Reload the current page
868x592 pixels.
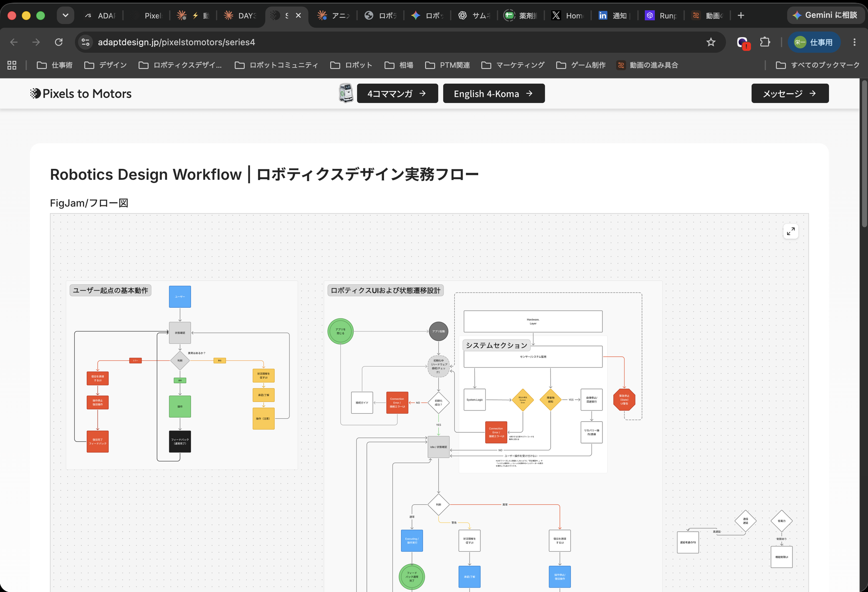click(x=59, y=42)
